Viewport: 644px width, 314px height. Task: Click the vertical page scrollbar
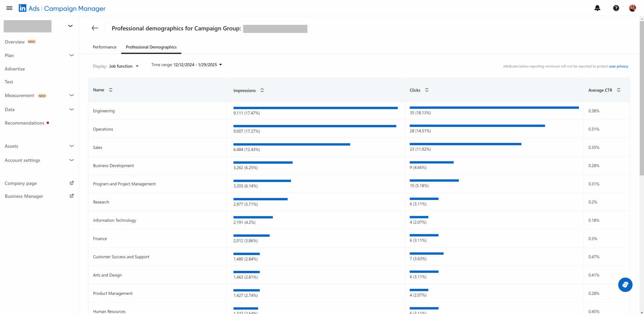point(641,98)
